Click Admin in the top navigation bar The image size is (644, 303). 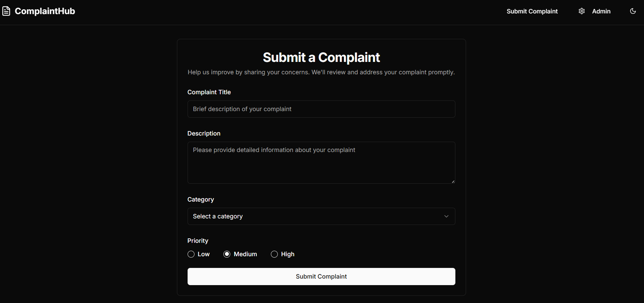[x=601, y=11]
